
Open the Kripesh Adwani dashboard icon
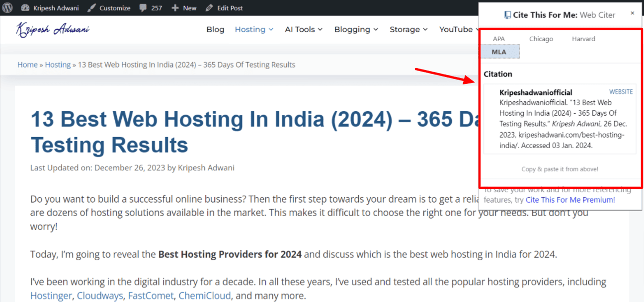click(x=25, y=8)
